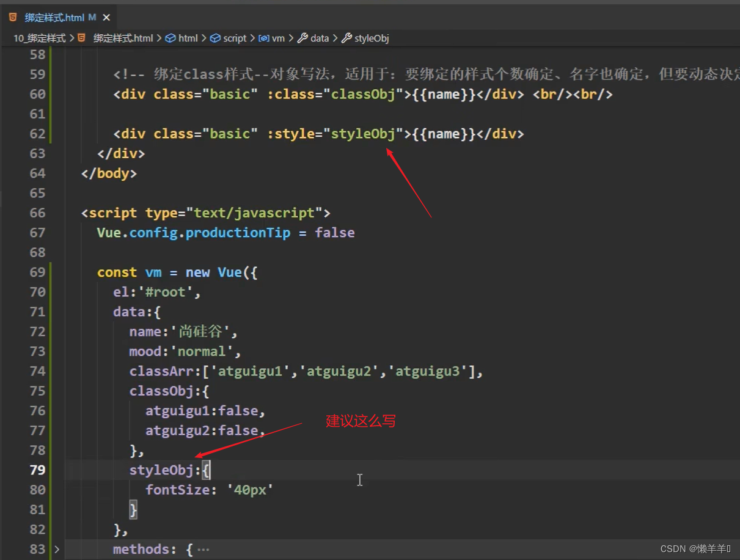Click the script cube icon in breadcrumb
This screenshot has width=740, height=560.
[215, 38]
